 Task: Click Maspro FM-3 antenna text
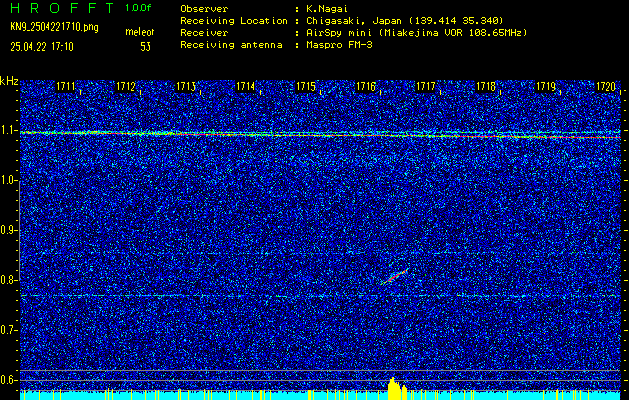click(x=339, y=45)
